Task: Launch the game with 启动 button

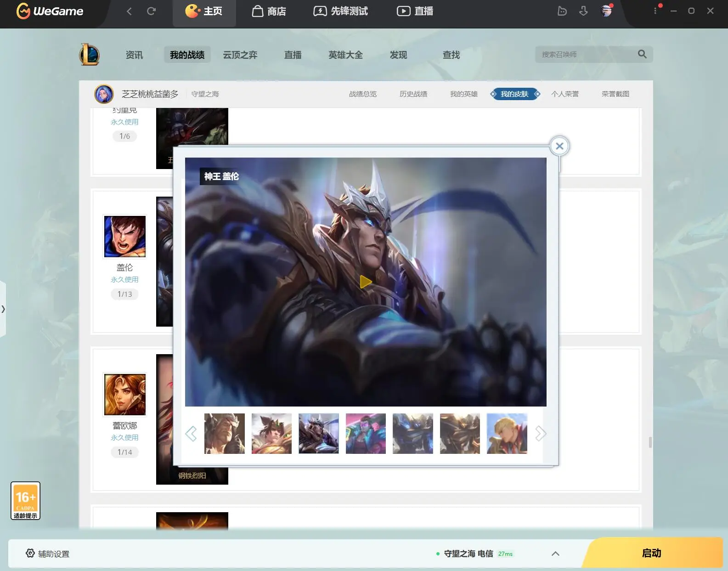Action: pyautogui.click(x=652, y=553)
